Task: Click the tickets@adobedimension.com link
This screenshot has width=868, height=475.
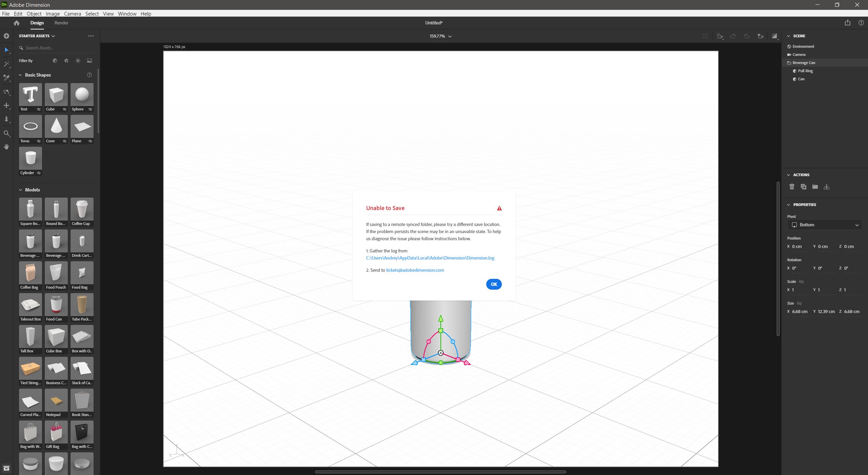Action: [x=414, y=270]
